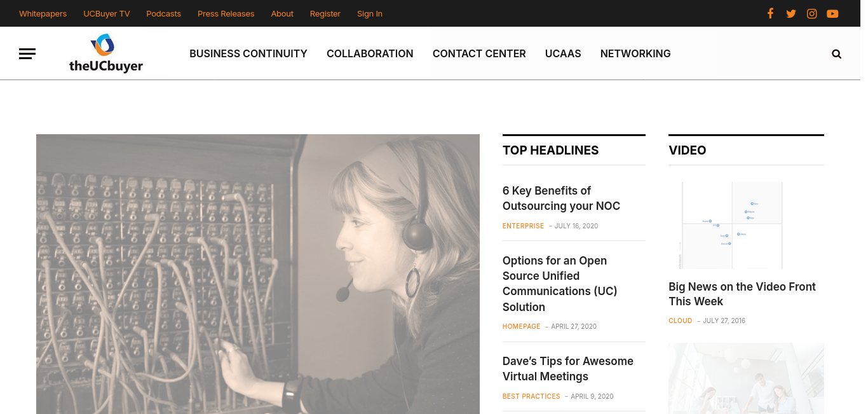Click theUCbuyer logo

pos(106,53)
